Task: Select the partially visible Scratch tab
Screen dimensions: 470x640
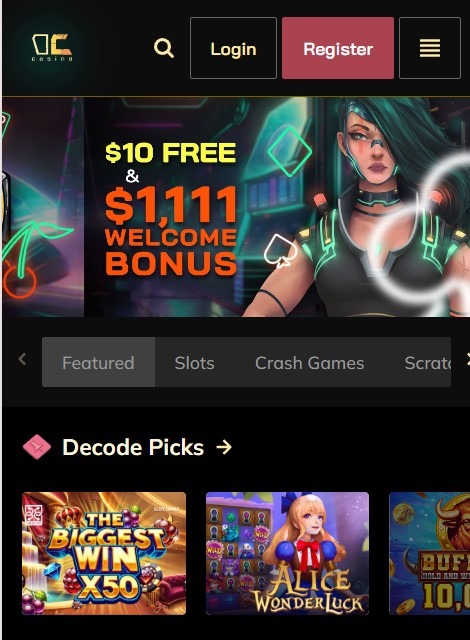Action: (x=428, y=362)
